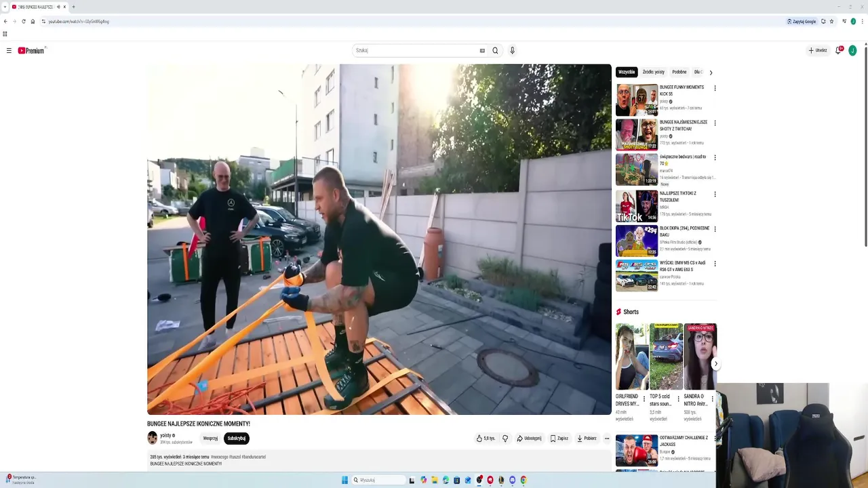
Task: Open the browser home icon
Action: coord(33,22)
